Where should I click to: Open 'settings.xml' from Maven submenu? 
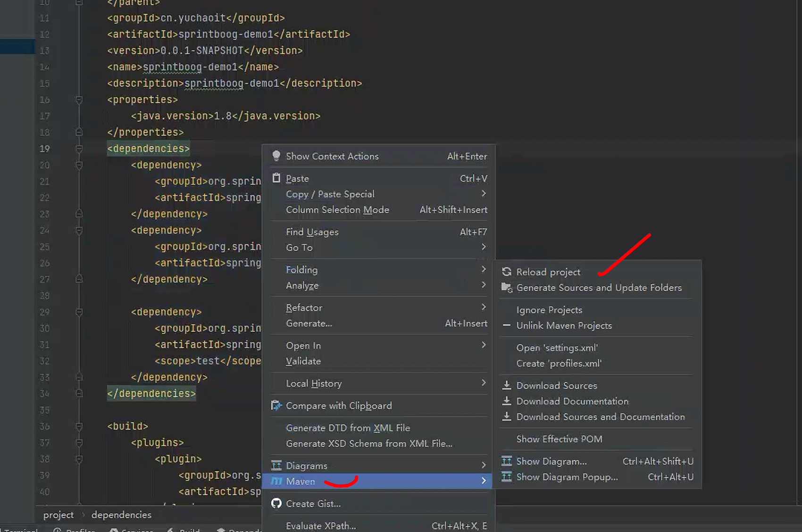(557, 348)
